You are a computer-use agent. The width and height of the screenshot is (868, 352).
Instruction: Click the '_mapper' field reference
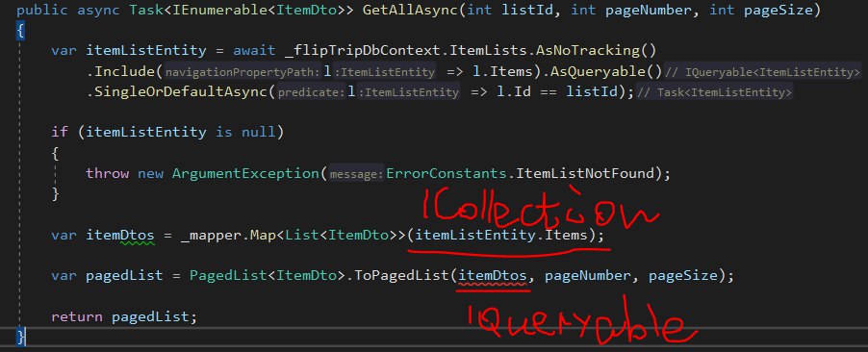click(211, 235)
